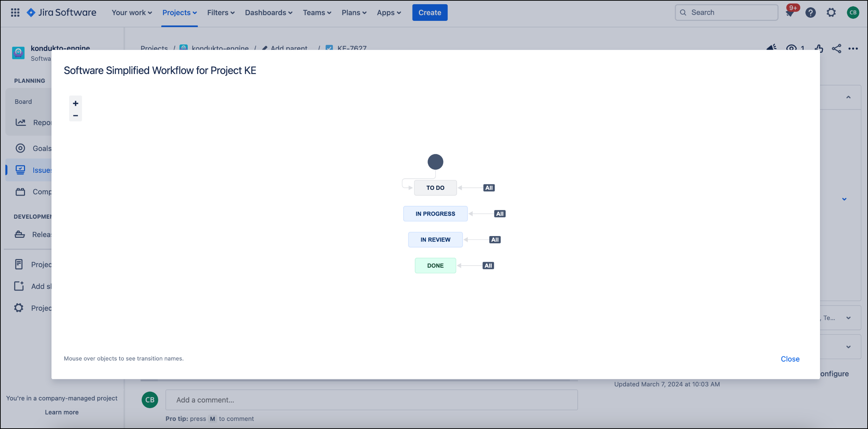Click the IN PROGRESS status node
This screenshot has height=429, width=868.
(435, 213)
